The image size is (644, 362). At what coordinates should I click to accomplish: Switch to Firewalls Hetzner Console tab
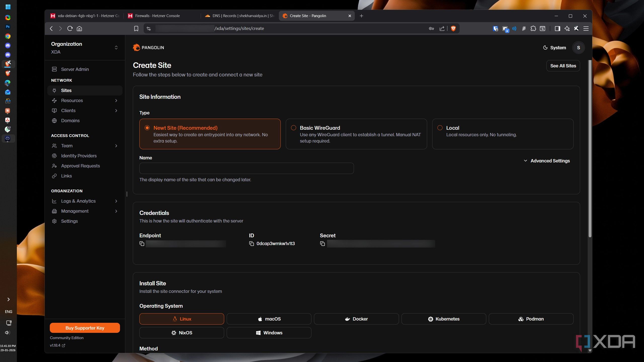point(162,16)
